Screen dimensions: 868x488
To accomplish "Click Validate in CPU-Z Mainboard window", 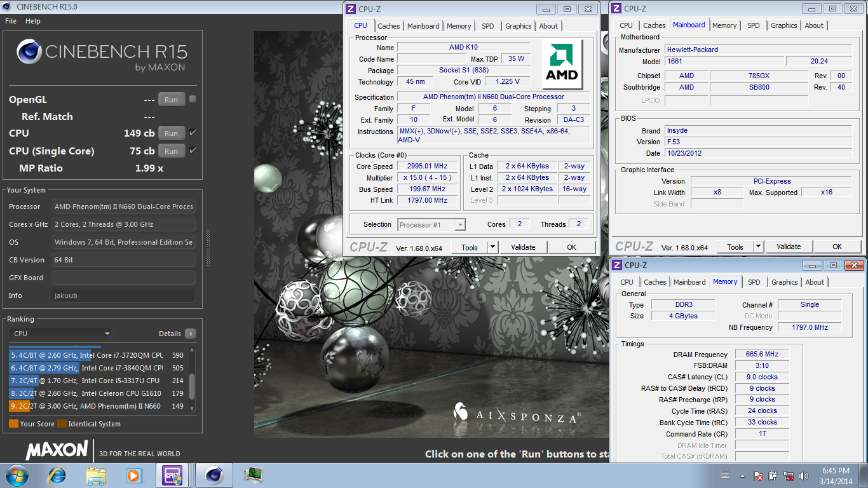I will (789, 247).
